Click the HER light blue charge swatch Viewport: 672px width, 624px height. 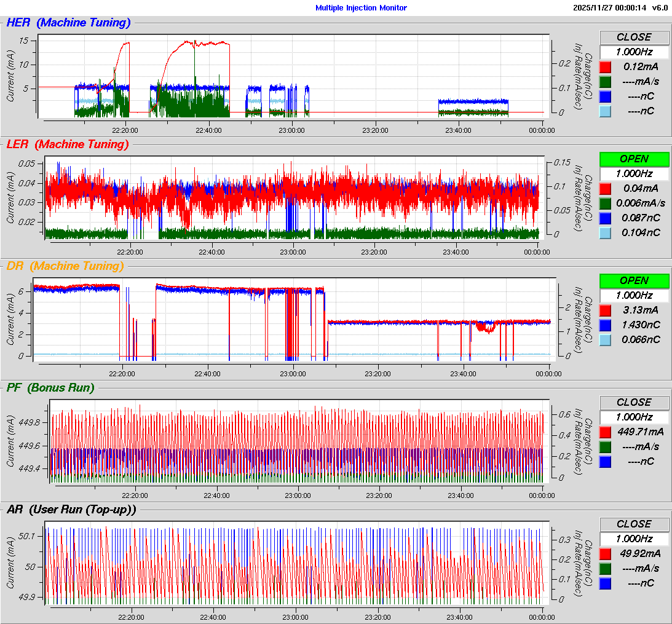click(x=606, y=111)
